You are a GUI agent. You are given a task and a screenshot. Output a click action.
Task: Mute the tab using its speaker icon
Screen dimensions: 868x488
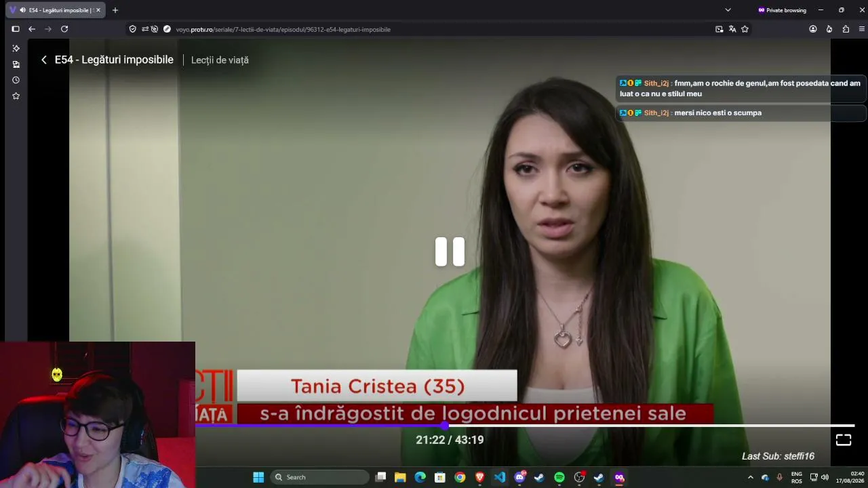click(x=23, y=10)
